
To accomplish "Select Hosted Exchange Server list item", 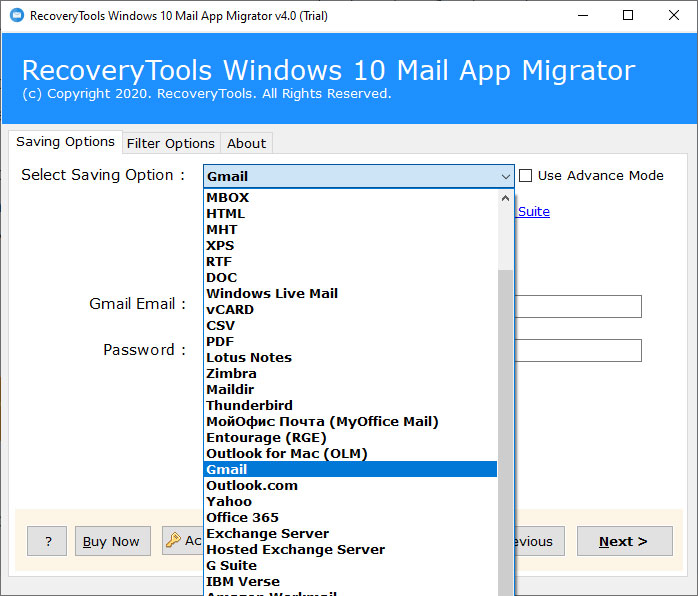I will (351, 550).
